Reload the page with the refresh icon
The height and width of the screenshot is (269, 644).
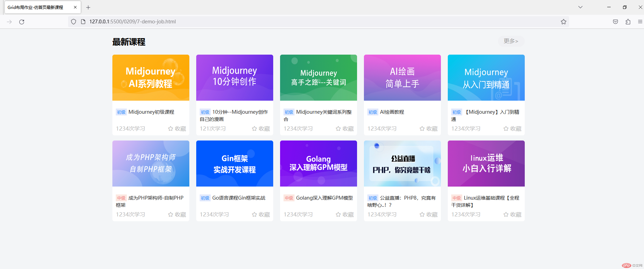tap(22, 22)
